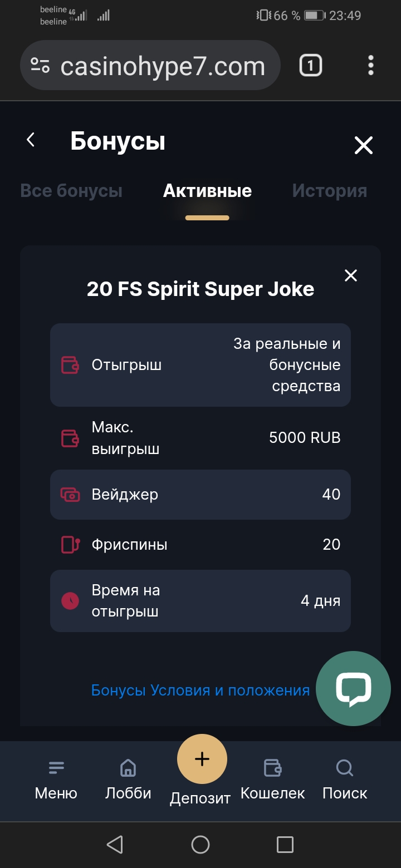
Task: Open Поиск search
Action: point(345,780)
